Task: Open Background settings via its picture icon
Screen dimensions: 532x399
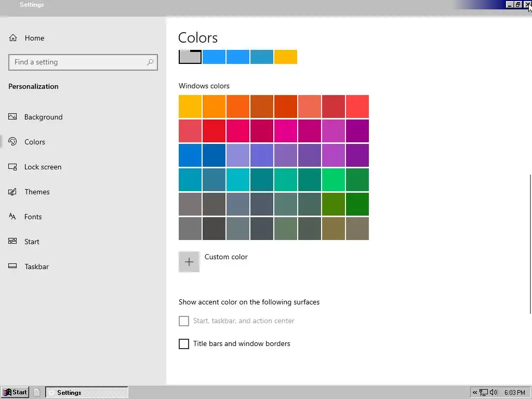Action: [13, 117]
